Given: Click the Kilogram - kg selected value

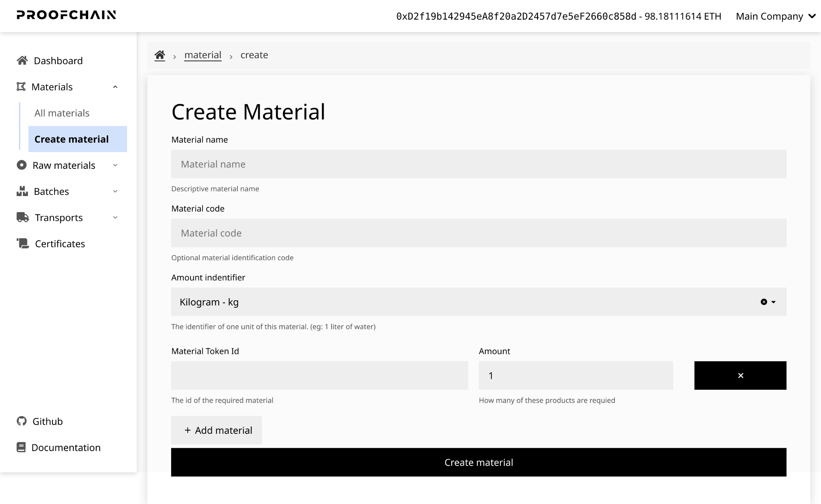Looking at the screenshot, I should tap(209, 302).
